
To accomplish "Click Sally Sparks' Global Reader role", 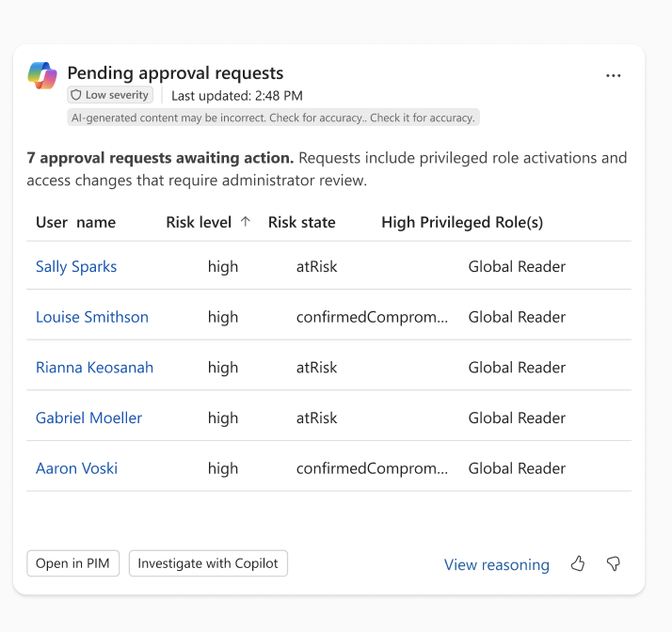I will pos(517,266).
